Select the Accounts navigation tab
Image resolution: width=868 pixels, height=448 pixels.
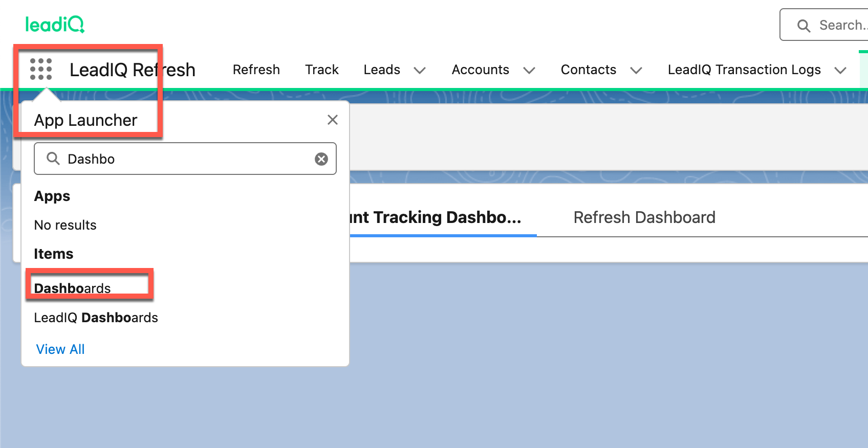480,70
